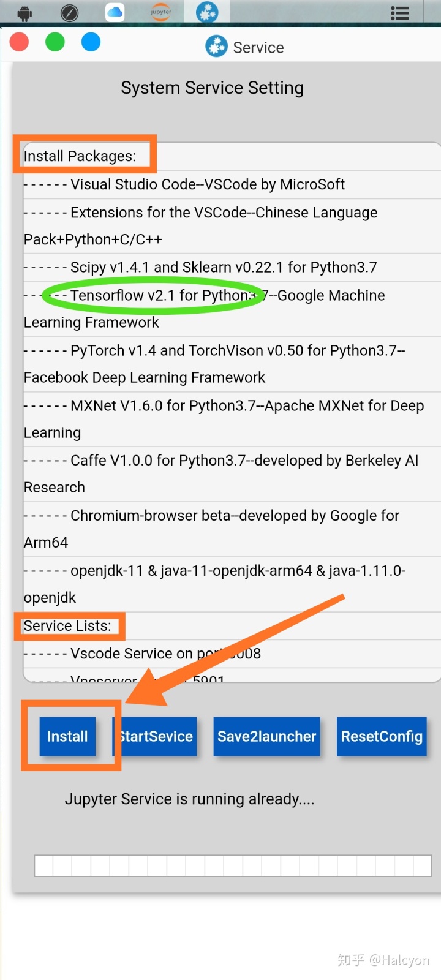The height and width of the screenshot is (980, 441).
Task: Select the Service gear icon in the top bar
Action: 207,12
